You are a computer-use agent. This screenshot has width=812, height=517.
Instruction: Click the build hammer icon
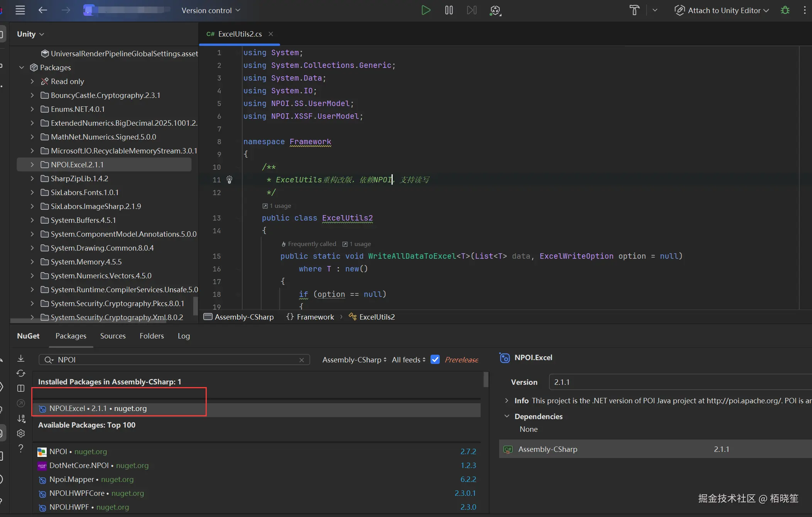point(635,10)
